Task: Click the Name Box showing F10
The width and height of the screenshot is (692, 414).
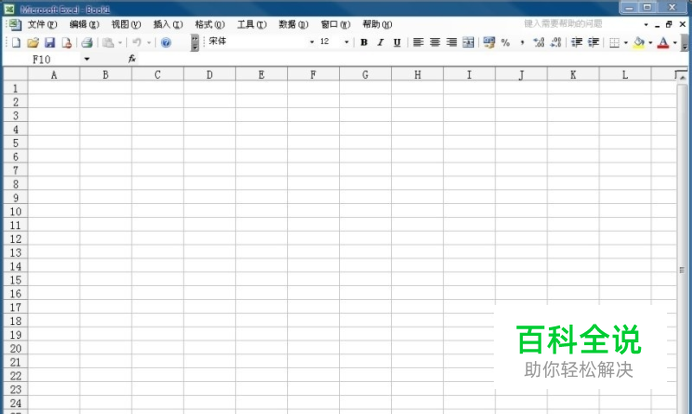Action: coord(43,59)
